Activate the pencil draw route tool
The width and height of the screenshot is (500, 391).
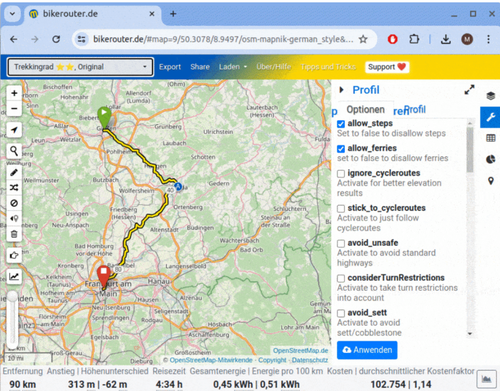click(14, 172)
